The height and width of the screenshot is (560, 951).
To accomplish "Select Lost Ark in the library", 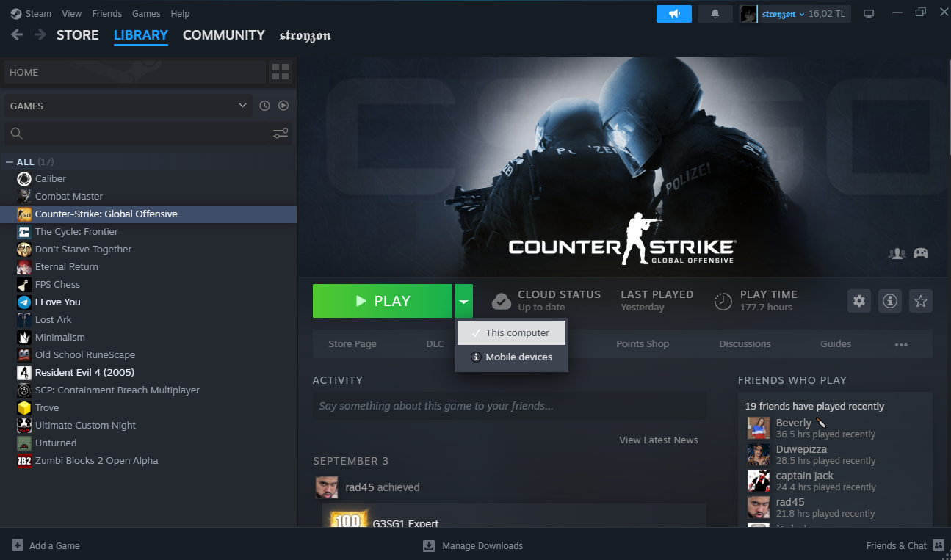I will 148,319.
